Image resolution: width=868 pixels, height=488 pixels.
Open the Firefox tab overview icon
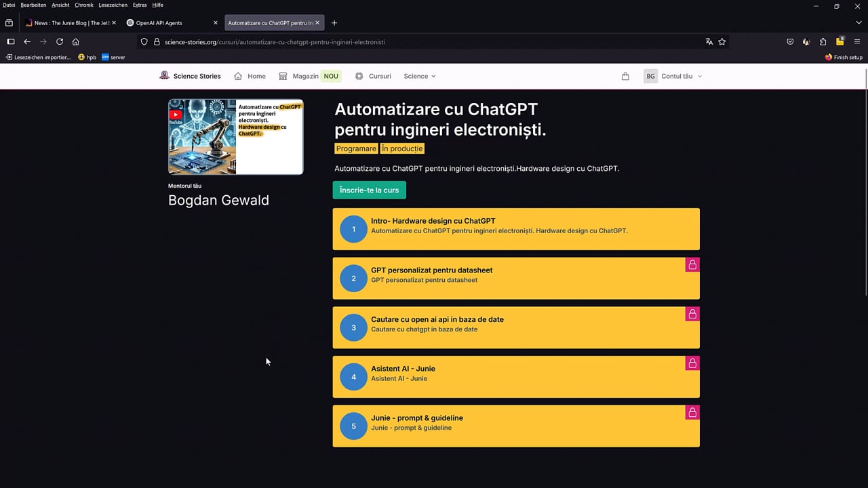[9, 22]
